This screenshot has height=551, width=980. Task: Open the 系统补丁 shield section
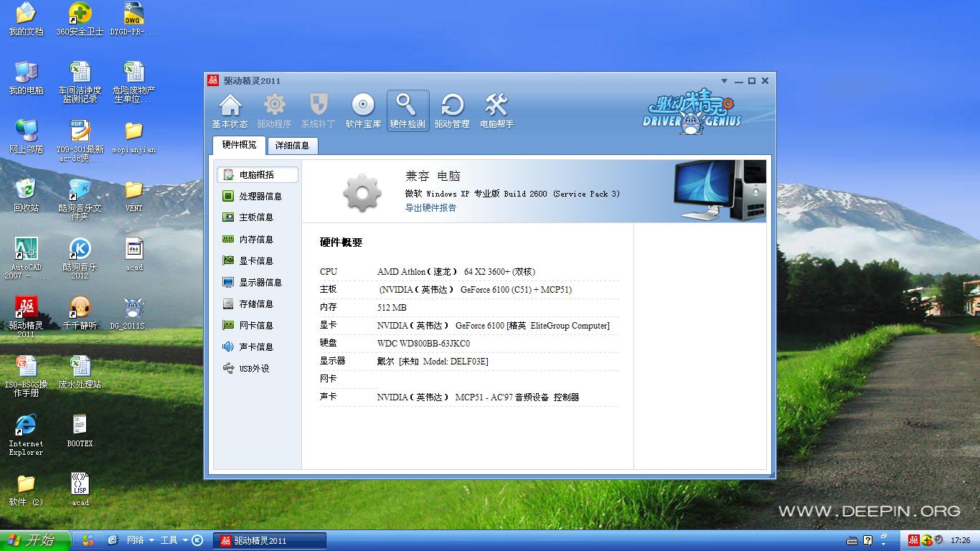[318, 110]
